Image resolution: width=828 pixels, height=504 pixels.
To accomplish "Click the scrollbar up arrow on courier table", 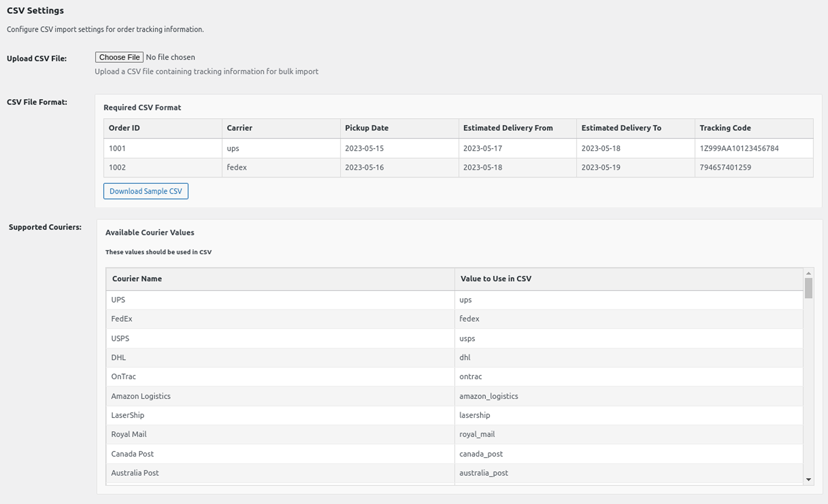I will 808,272.
